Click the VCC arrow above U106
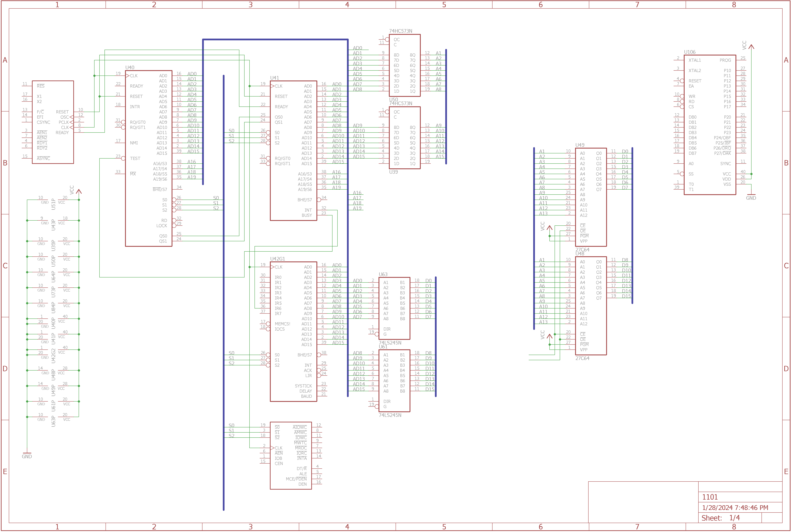The height and width of the screenshot is (532, 791). (751, 47)
